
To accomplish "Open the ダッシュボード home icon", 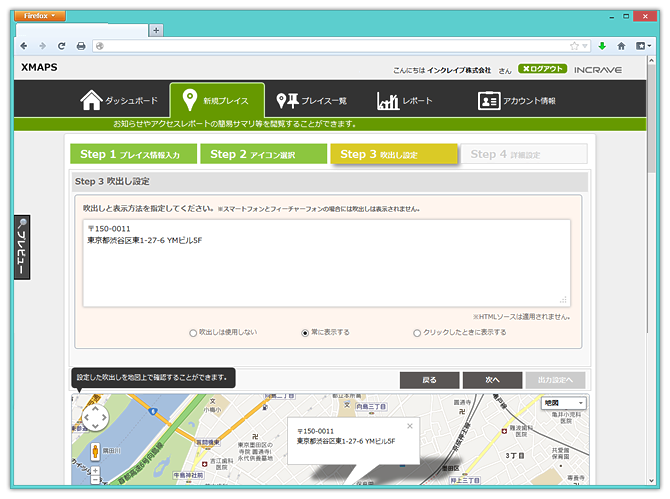I will (91, 101).
